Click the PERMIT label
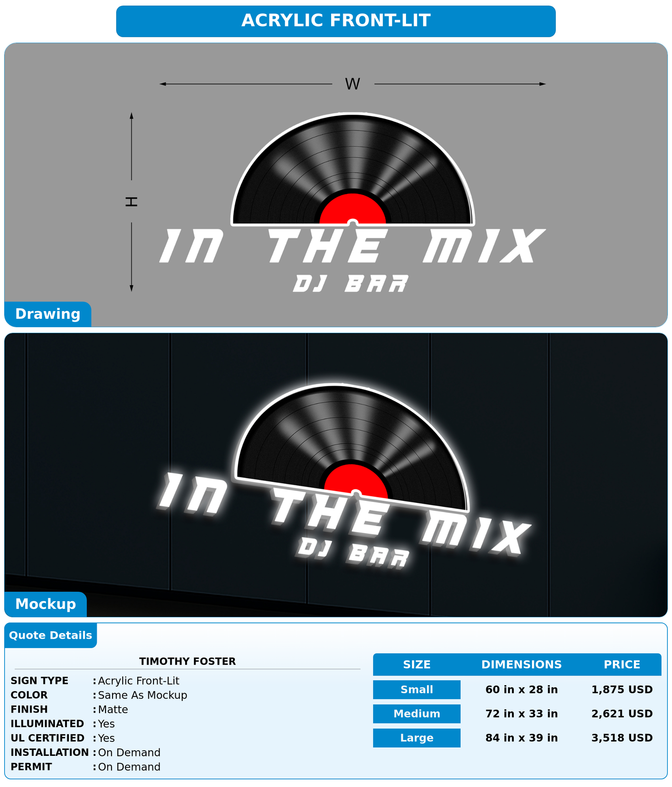 tap(31, 767)
